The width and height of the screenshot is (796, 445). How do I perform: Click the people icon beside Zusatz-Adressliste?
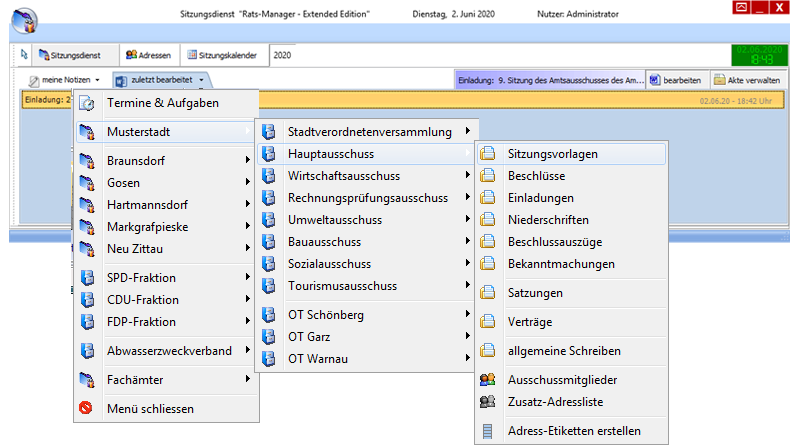point(488,401)
